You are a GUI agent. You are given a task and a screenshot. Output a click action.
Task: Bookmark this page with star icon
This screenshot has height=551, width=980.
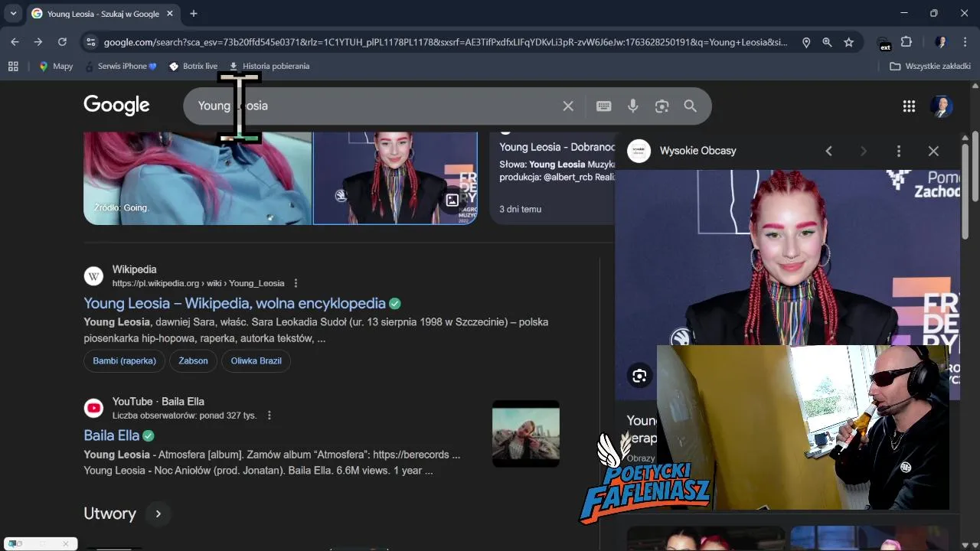click(848, 43)
